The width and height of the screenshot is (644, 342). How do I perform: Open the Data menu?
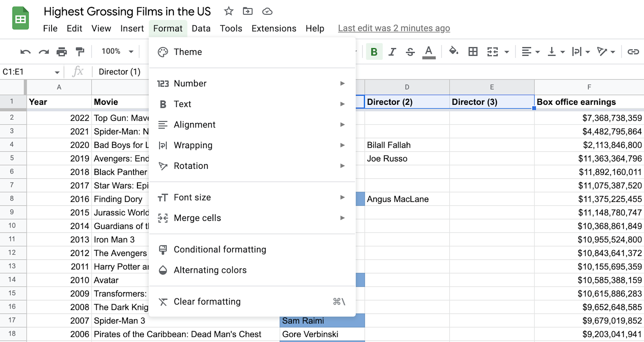(x=201, y=28)
